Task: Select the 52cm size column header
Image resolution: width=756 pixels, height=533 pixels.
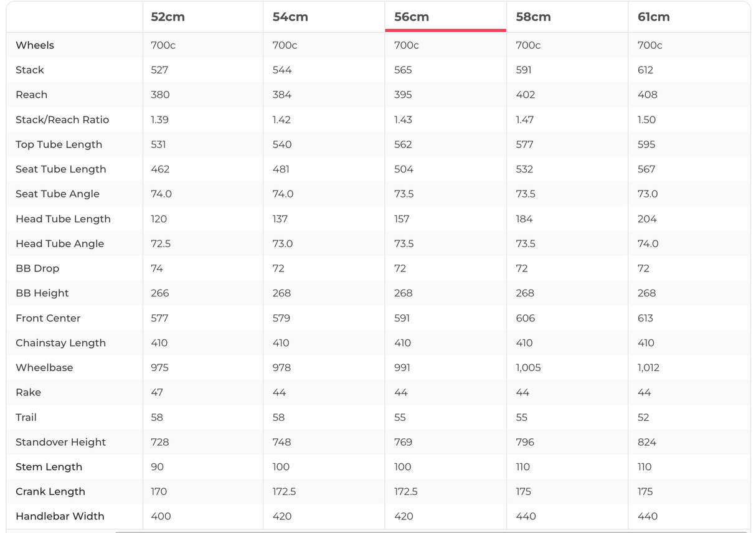Action: pyautogui.click(x=168, y=17)
